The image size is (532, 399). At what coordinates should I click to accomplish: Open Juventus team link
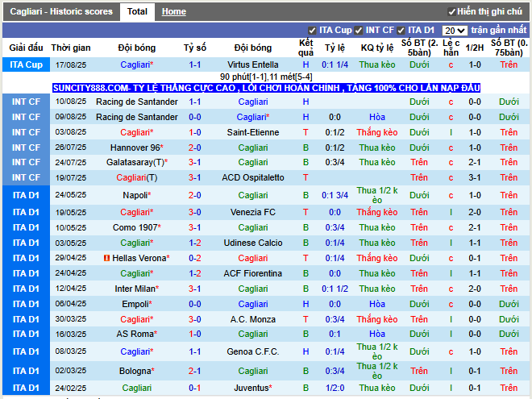[x=253, y=388]
